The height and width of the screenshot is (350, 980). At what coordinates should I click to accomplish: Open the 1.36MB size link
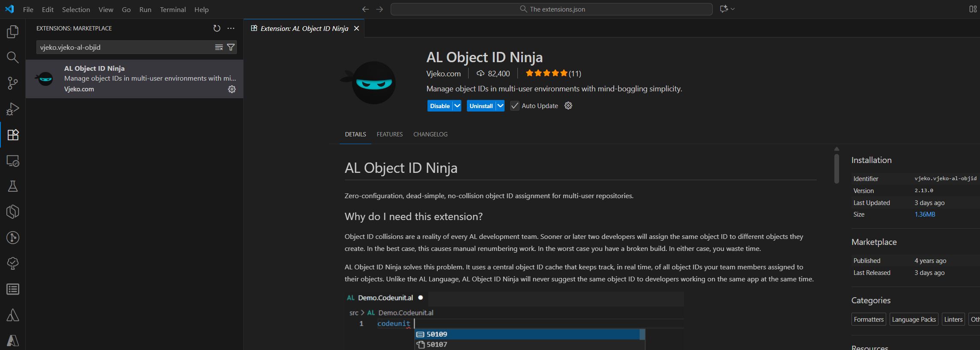click(925, 214)
